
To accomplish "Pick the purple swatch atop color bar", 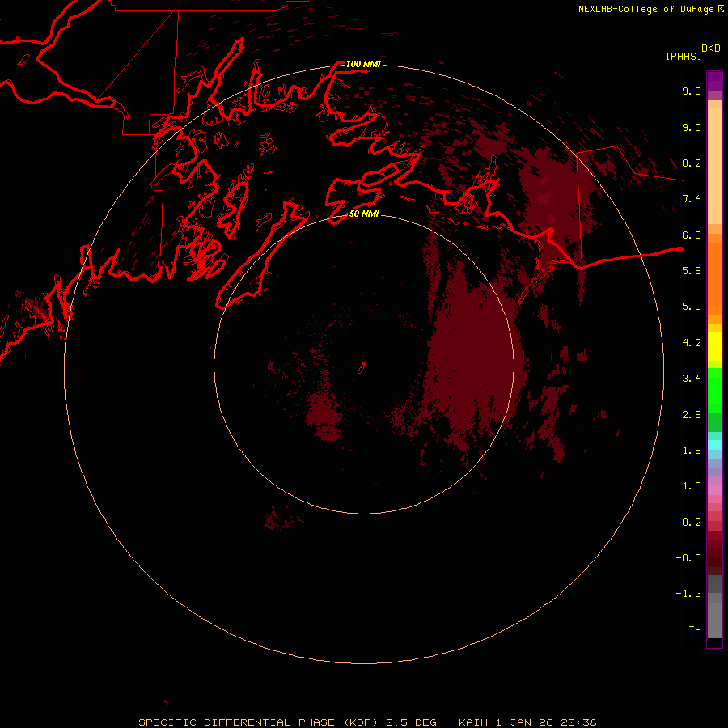I will (714, 81).
